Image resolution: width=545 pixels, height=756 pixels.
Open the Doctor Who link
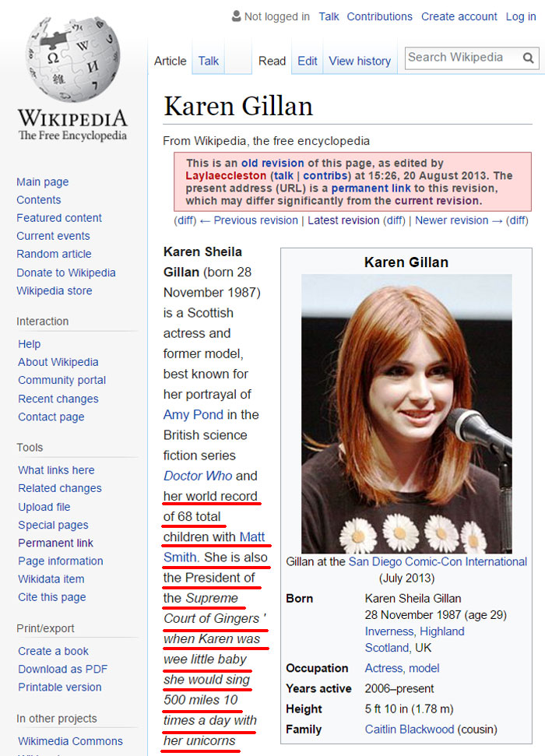(198, 476)
